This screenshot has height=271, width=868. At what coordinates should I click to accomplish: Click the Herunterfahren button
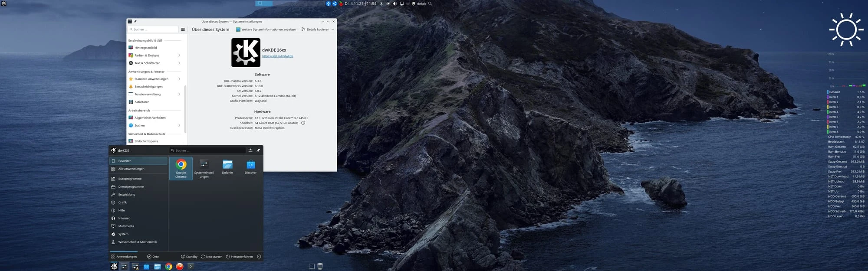239,257
